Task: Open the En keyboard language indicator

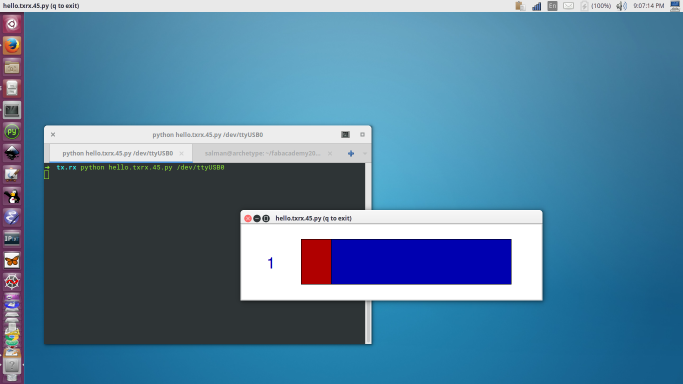Action: pyautogui.click(x=552, y=6)
